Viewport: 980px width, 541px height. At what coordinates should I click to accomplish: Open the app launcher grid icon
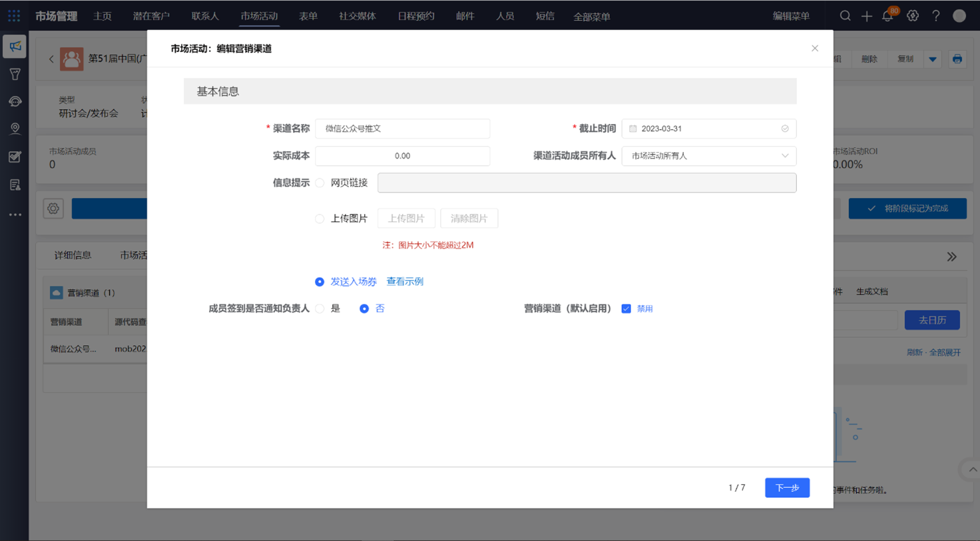pos(14,16)
